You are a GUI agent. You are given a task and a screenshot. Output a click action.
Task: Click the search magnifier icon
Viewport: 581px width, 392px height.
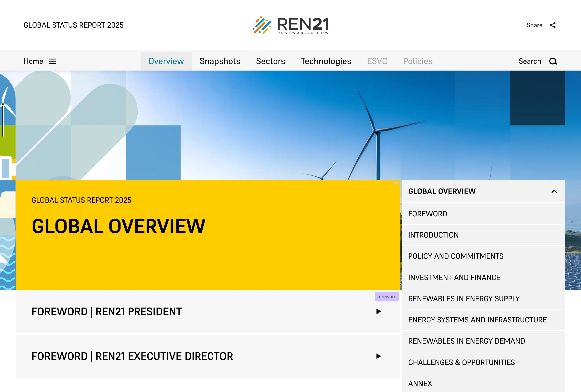click(553, 61)
